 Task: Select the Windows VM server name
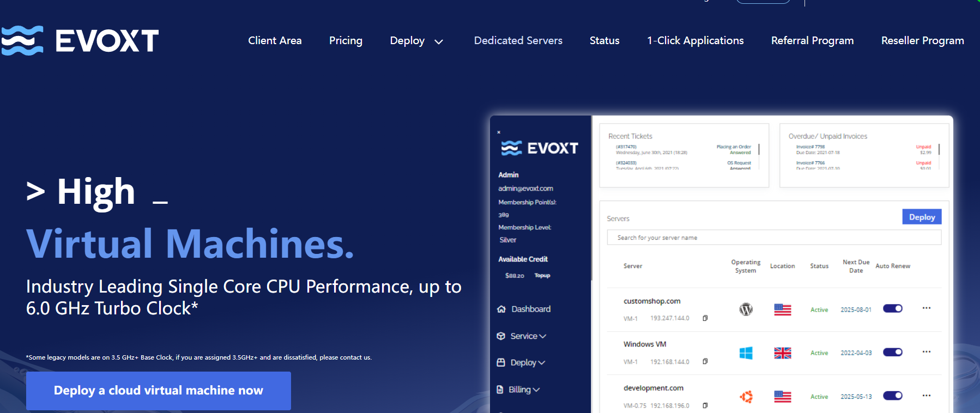(645, 344)
